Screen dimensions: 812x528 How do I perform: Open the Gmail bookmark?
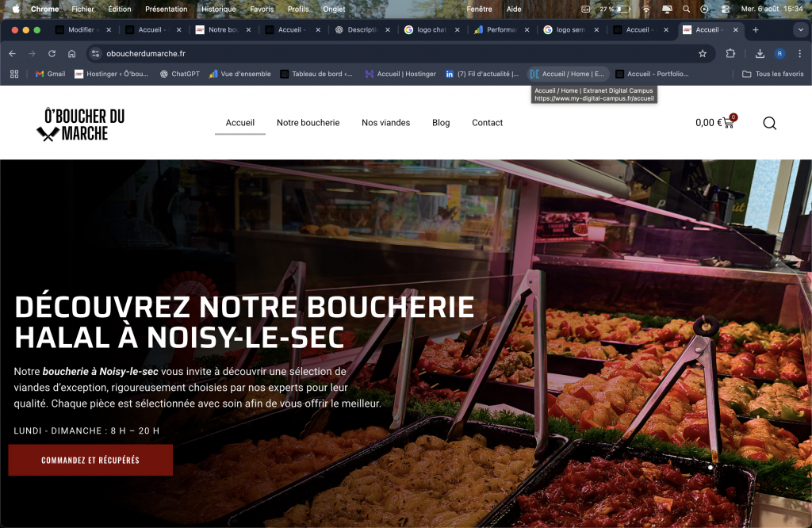(50, 74)
